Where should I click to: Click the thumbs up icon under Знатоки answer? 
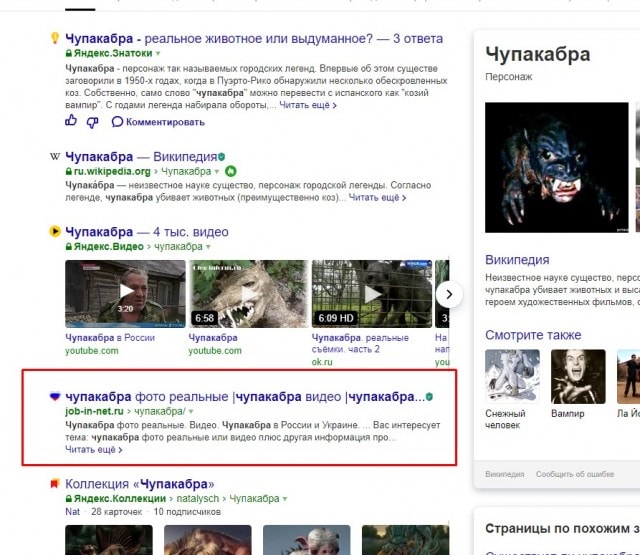pyautogui.click(x=71, y=121)
